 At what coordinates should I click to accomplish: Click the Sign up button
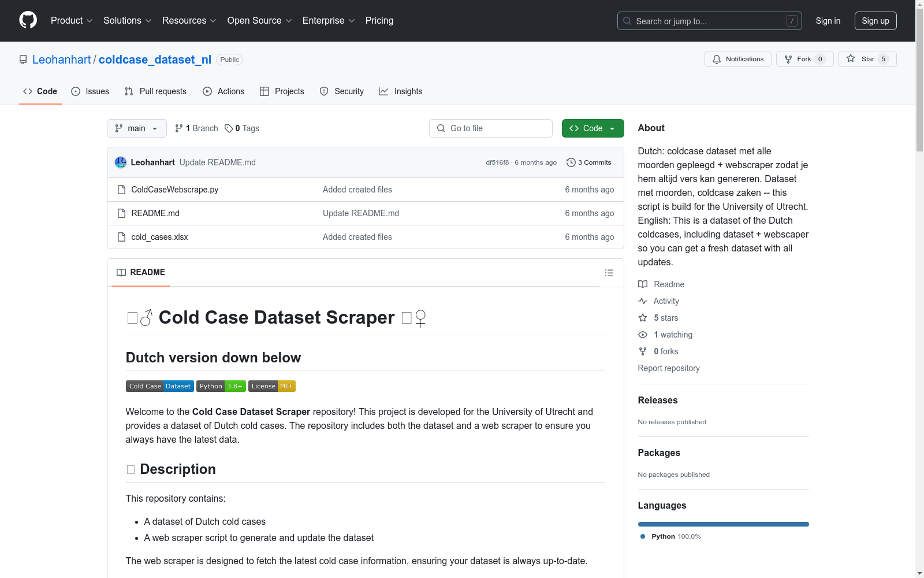coord(875,21)
